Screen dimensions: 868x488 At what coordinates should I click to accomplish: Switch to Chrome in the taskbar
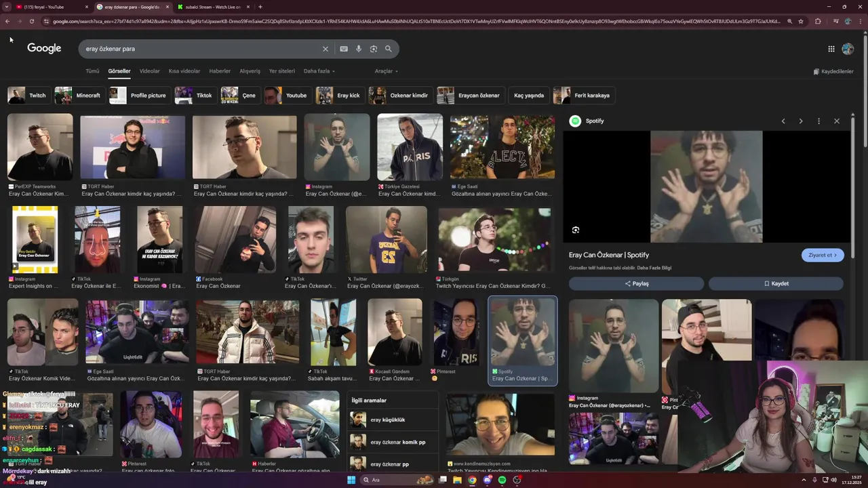pyautogui.click(x=473, y=480)
